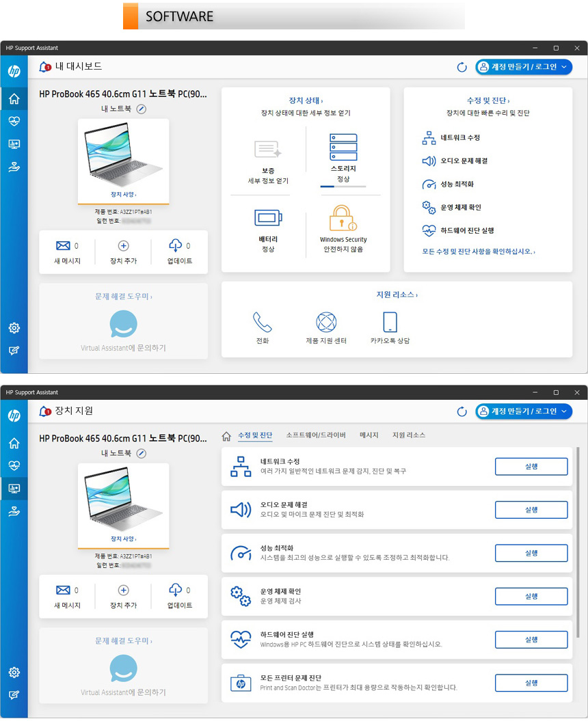Edit the 내 노트북 nickname in 장치 지원 window
The height and width of the screenshot is (721, 588).
142,453
